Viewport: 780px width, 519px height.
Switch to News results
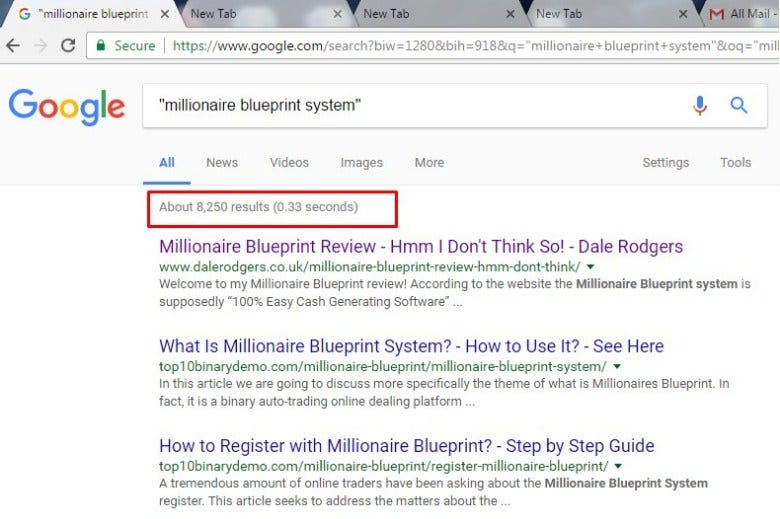pyautogui.click(x=222, y=163)
